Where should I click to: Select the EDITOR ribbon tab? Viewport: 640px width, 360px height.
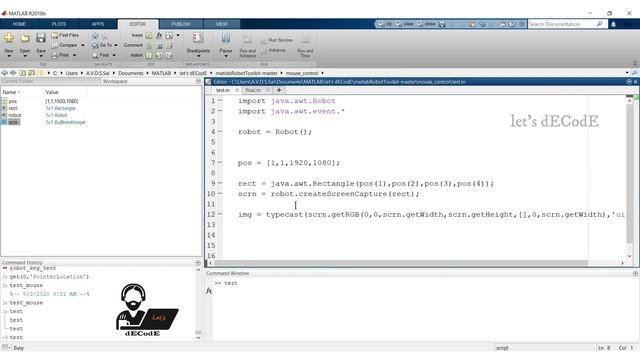pos(138,24)
